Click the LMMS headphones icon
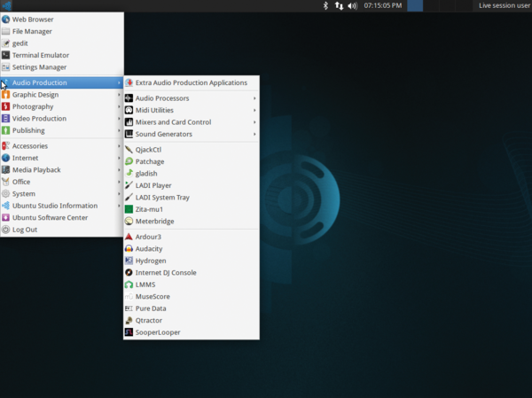Image resolution: width=532 pixels, height=398 pixels. tap(129, 285)
